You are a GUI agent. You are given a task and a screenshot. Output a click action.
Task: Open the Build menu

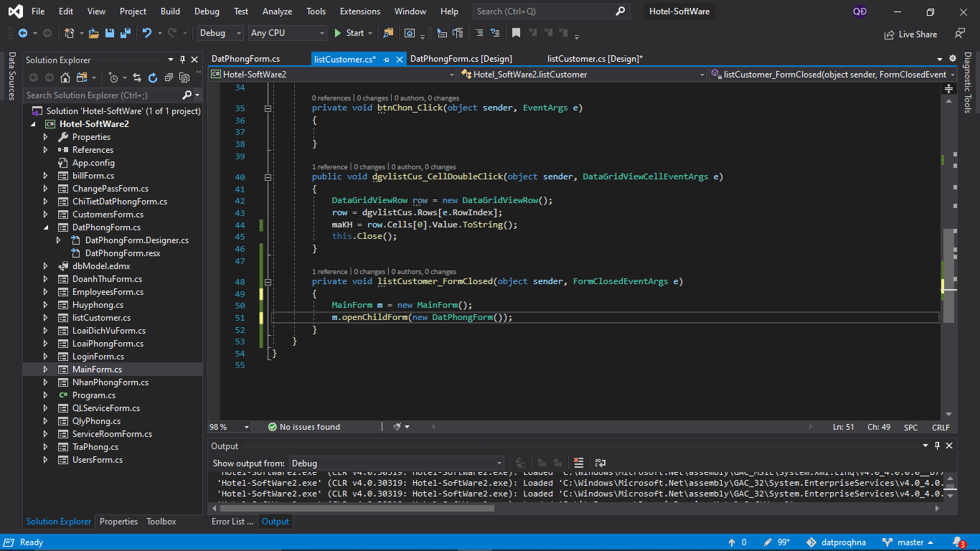(170, 11)
